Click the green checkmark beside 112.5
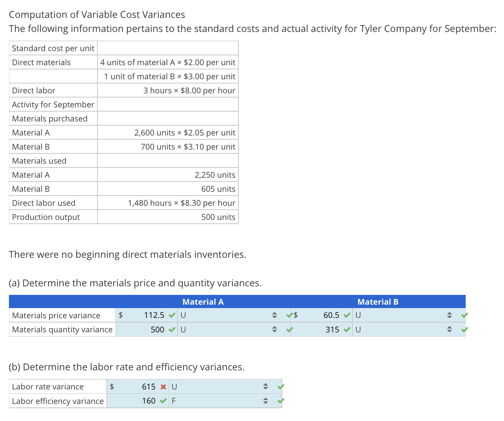The height and width of the screenshot is (421, 504). tap(172, 315)
